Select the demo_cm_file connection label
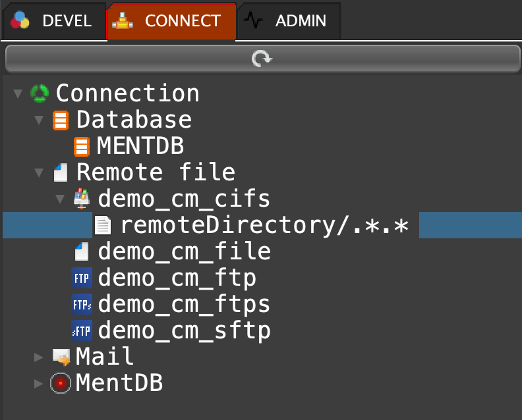 [x=184, y=251]
